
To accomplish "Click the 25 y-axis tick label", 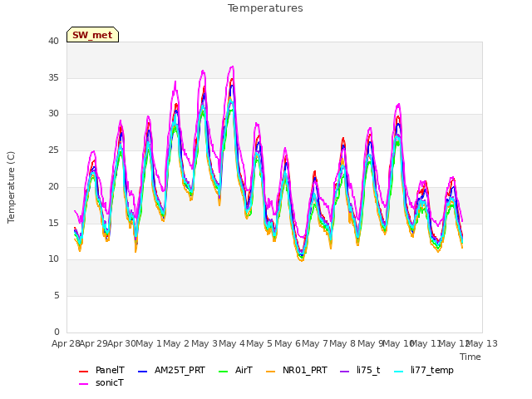I will click(53, 150).
